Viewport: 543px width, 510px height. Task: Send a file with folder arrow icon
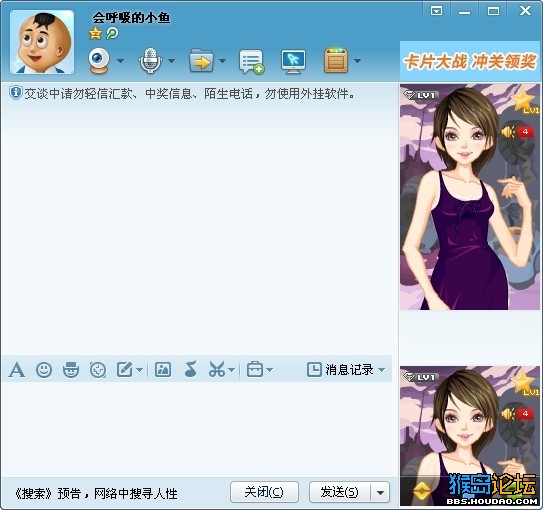tap(201, 61)
